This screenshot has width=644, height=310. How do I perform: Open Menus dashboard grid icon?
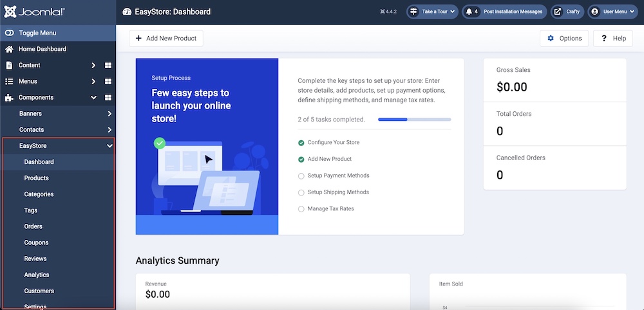pyautogui.click(x=108, y=82)
